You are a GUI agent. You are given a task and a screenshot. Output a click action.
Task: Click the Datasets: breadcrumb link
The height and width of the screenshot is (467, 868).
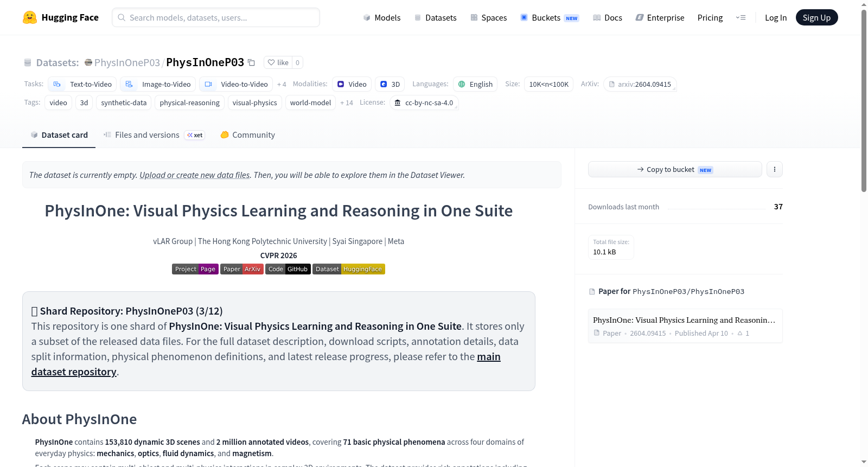tap(58, 62)
